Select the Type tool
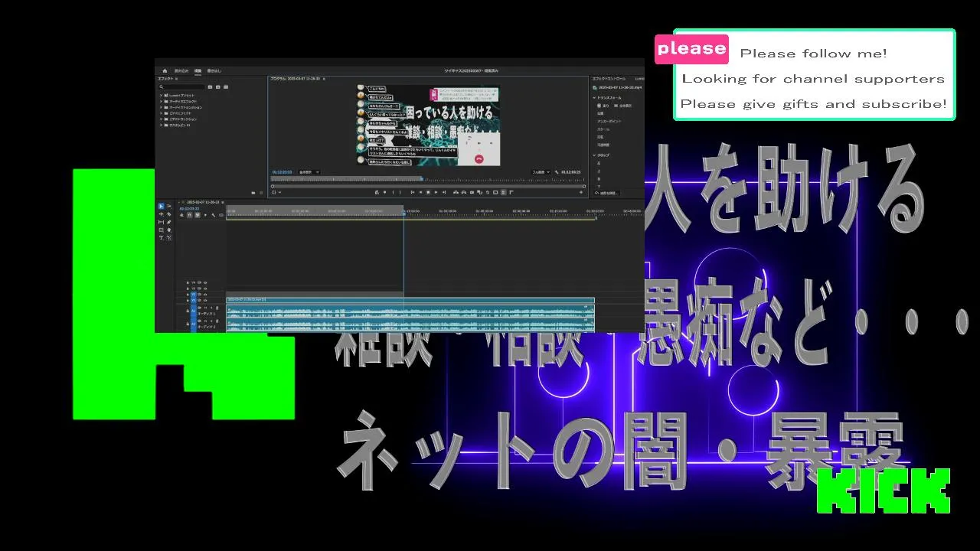 click(162, 238)
